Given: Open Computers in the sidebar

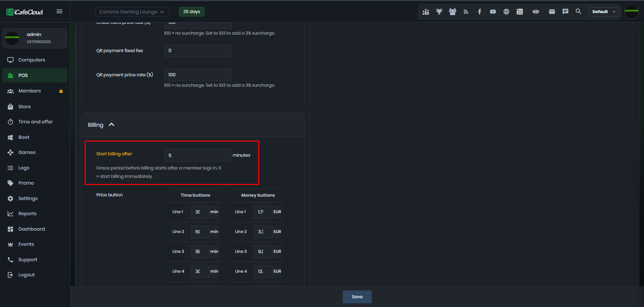Looking at the screenshot, I should click(35, 60).
